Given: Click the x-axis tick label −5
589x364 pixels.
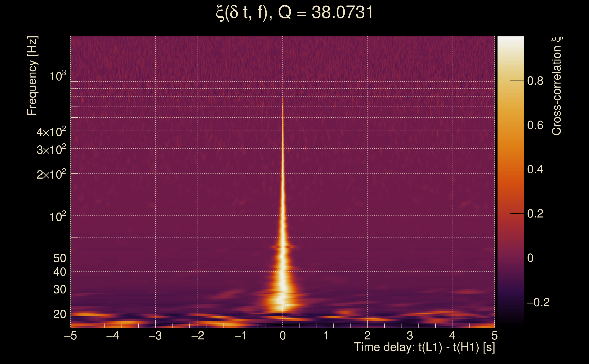Looking at the screenshot, I should pos(71,336).
